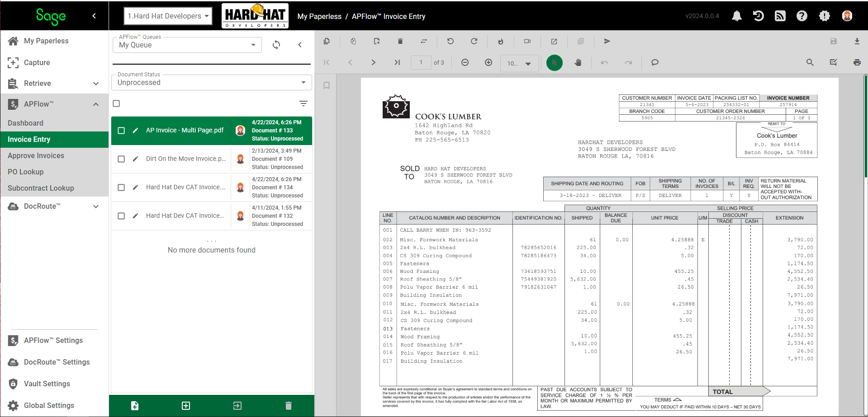
Task: Toggle the bookmark panel icon
Action: tap(327, 85)
